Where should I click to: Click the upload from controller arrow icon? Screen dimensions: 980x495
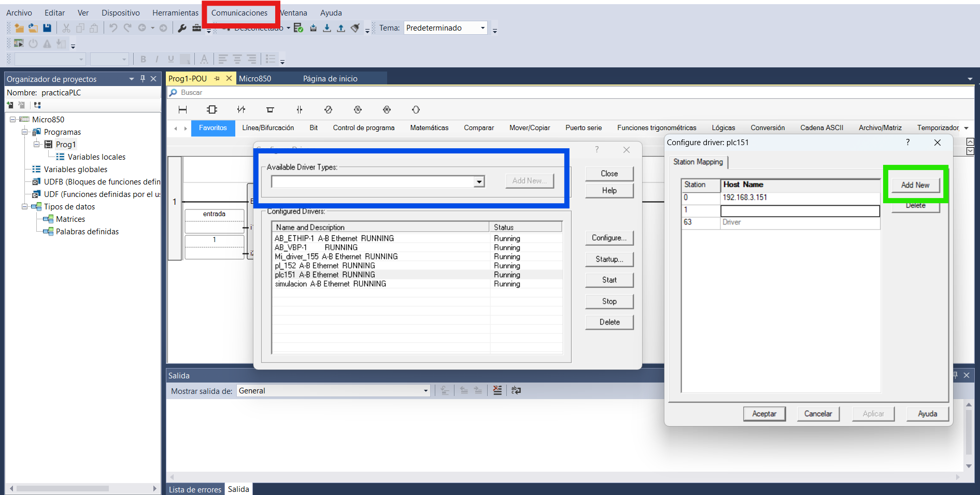tap(341, 28)
